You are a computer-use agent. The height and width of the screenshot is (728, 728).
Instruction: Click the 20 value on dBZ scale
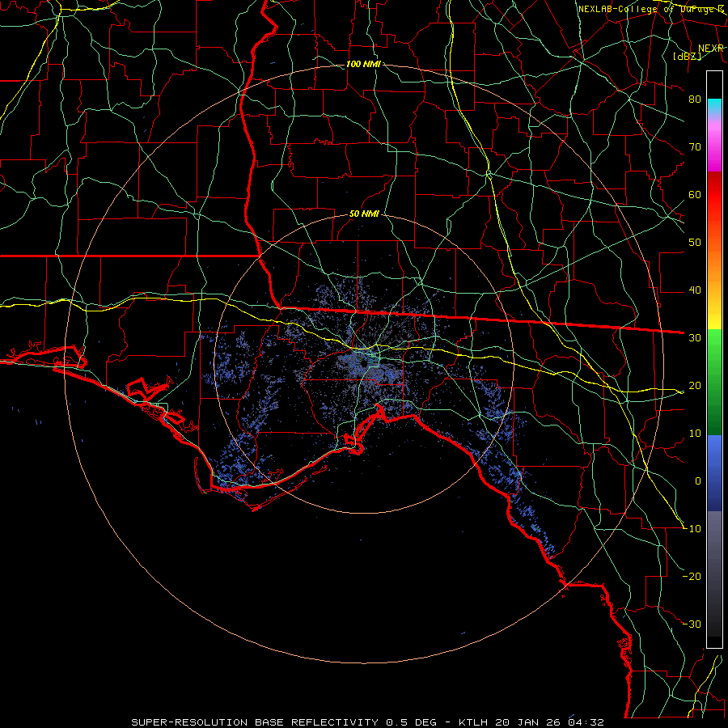tap(695, 386)
